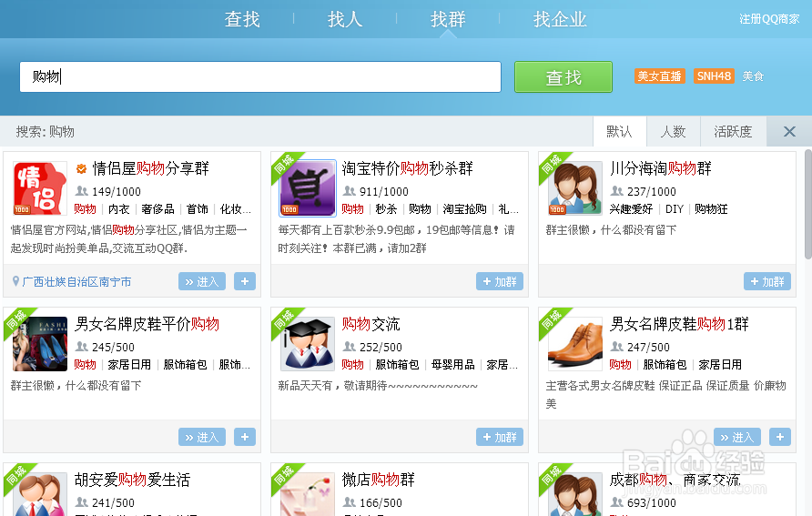Open the 购物交流 group title
Viewport: 812px width, 516px height.
tap(370, 324)
